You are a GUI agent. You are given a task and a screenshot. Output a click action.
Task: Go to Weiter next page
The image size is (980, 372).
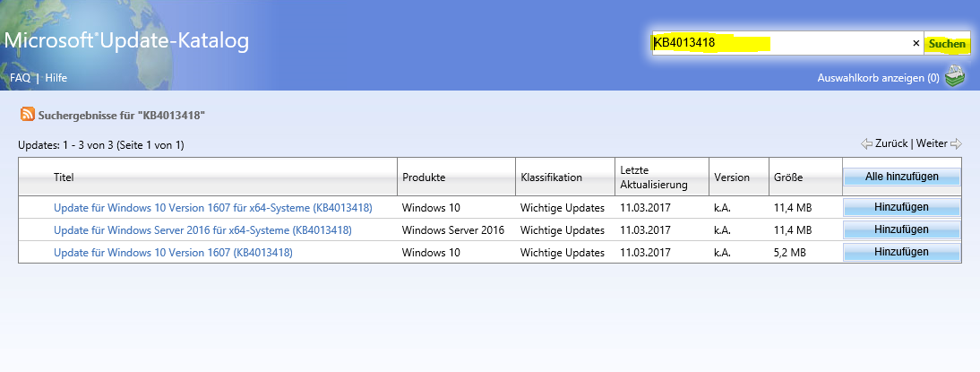932,143
